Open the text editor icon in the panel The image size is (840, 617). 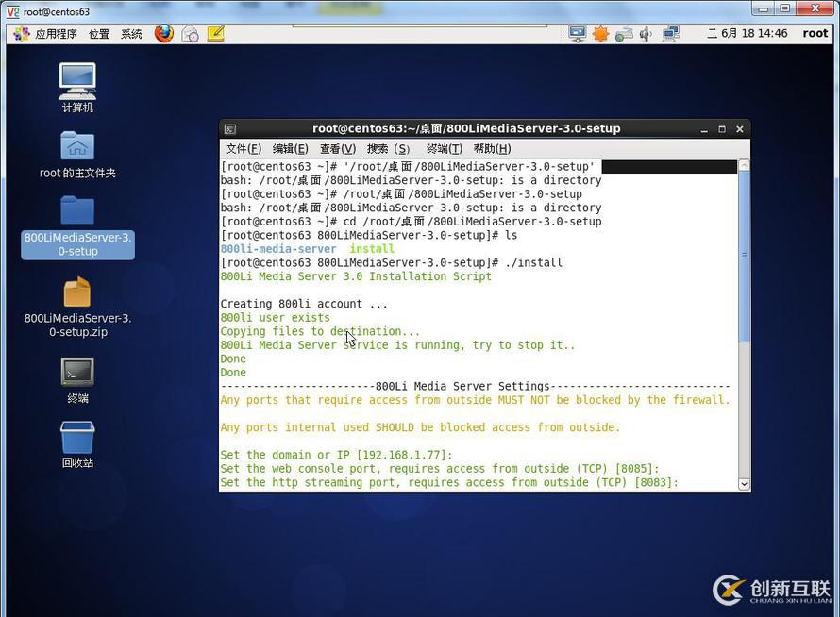tap(215, 33)
